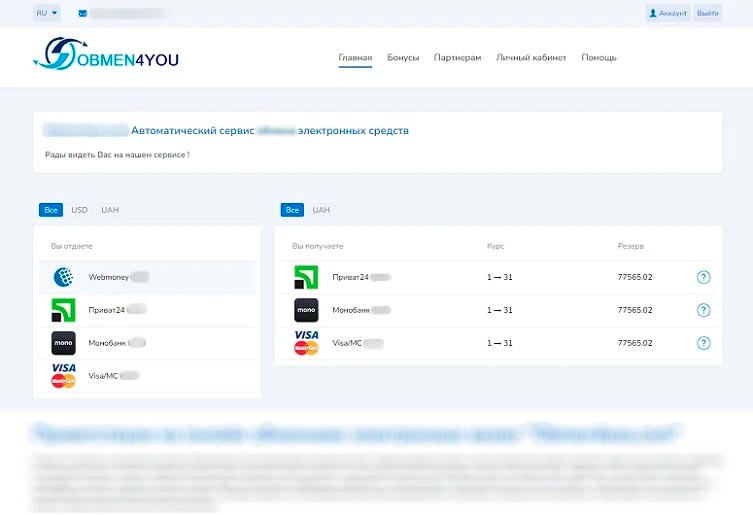Image resolution: width=753 pixels, height=515 pixels.
Task: Click Монобанк icon under Вы получаете
Action: tap(306, 310)
